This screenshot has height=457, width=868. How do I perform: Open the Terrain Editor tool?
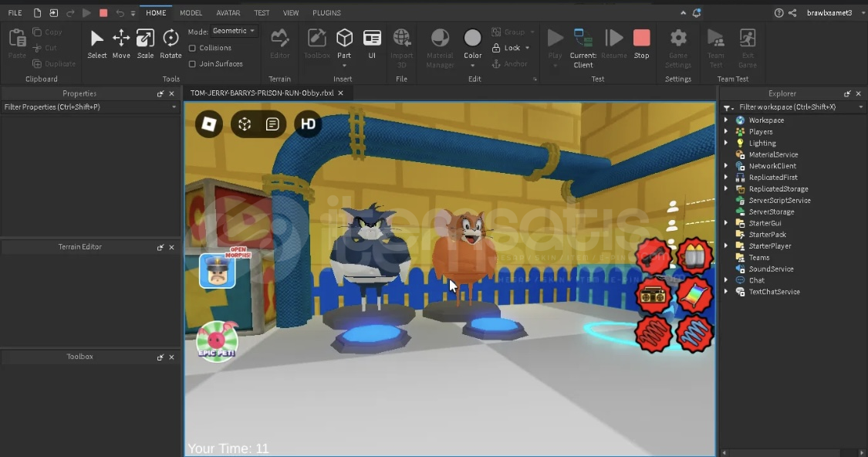point(279,44)
